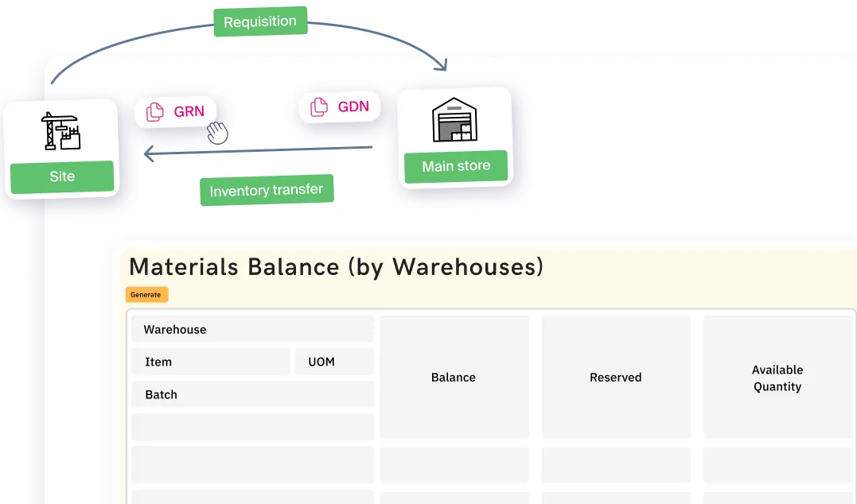This screenshot has width=857, height=504.
Task: Select the Inventory transfer tag
Action: coord(266,191)
